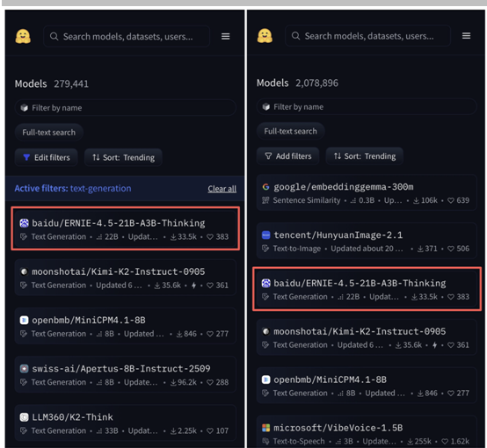Open the hamburger menu in left panel
487x448 pixels.
(x=226, y=37)
